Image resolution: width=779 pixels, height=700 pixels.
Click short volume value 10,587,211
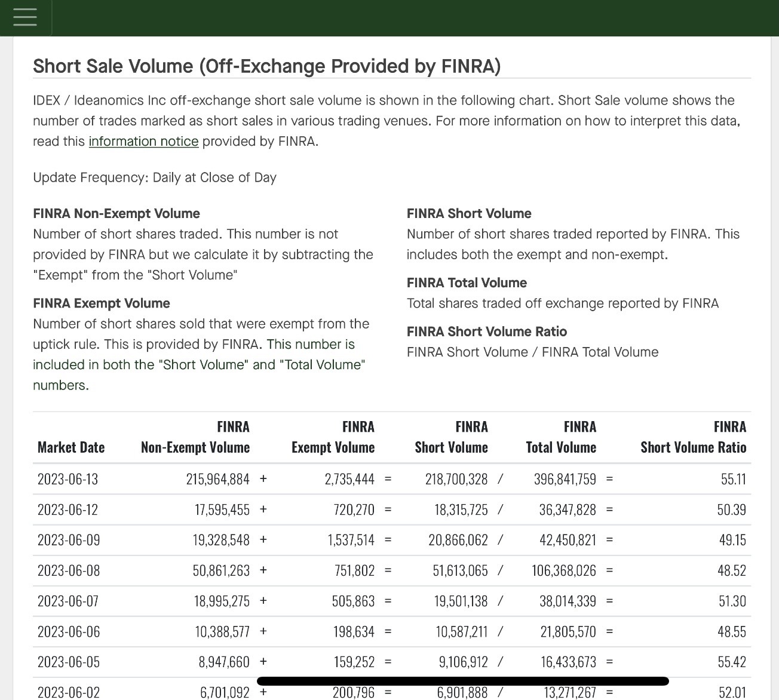click(x=462, y=632)
